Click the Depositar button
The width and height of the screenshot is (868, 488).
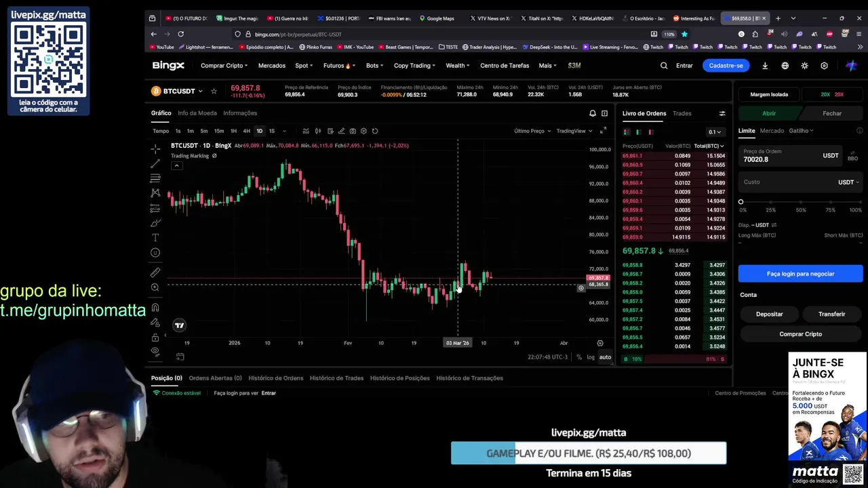[769, 314]
